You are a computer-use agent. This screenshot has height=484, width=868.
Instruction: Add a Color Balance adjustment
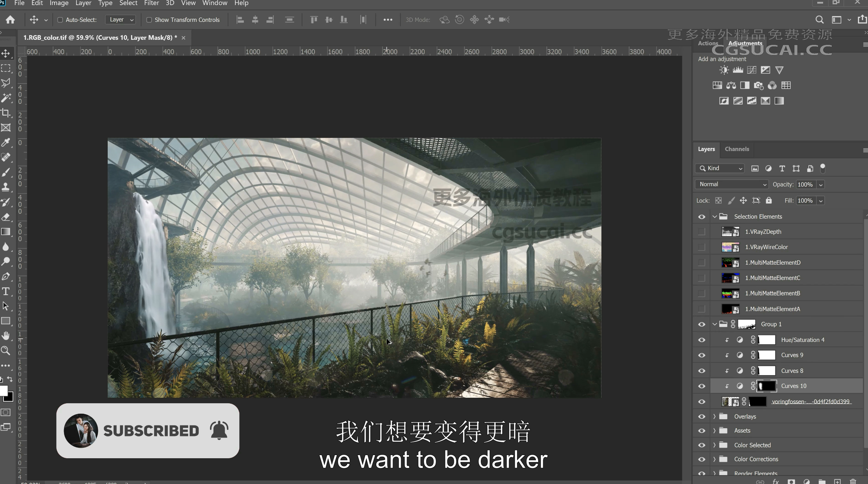click(x=731, y=85)
